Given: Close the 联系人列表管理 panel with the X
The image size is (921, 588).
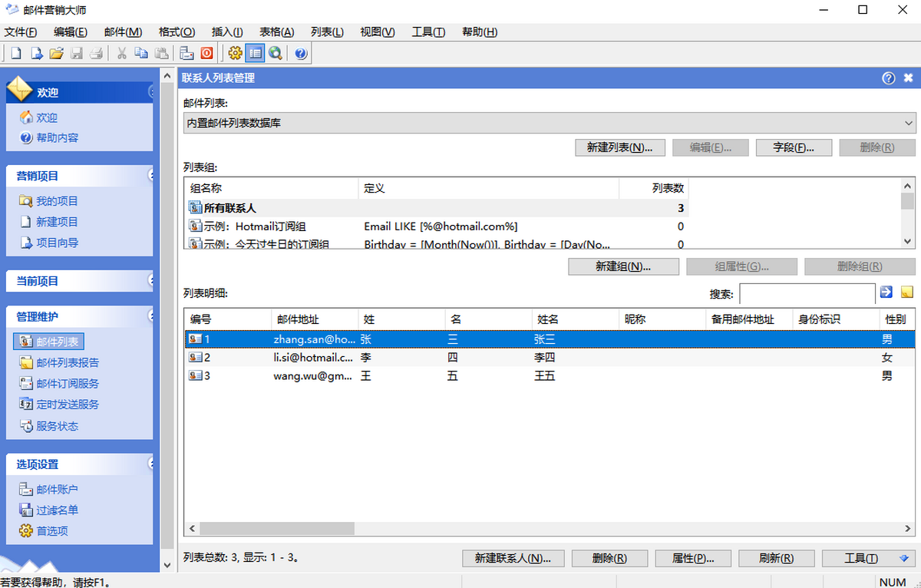Looking at the screenshot, I should tap(908, 78).
